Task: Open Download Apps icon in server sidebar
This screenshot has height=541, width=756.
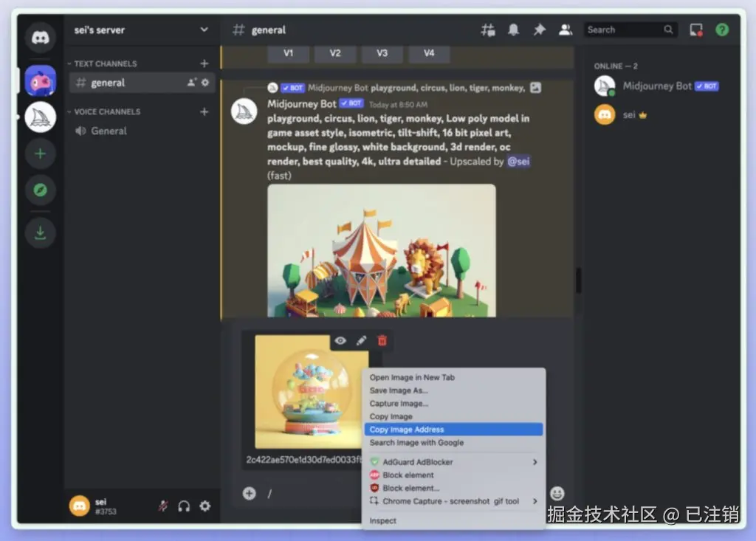Action: [41, 233]
